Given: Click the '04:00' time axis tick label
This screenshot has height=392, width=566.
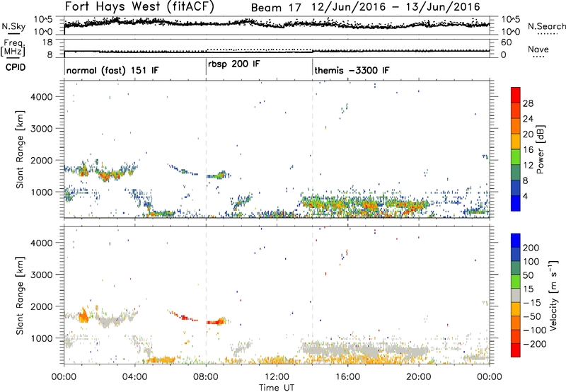Looking at the screenshot, I should pyautogui.click(x=135, y=377).
